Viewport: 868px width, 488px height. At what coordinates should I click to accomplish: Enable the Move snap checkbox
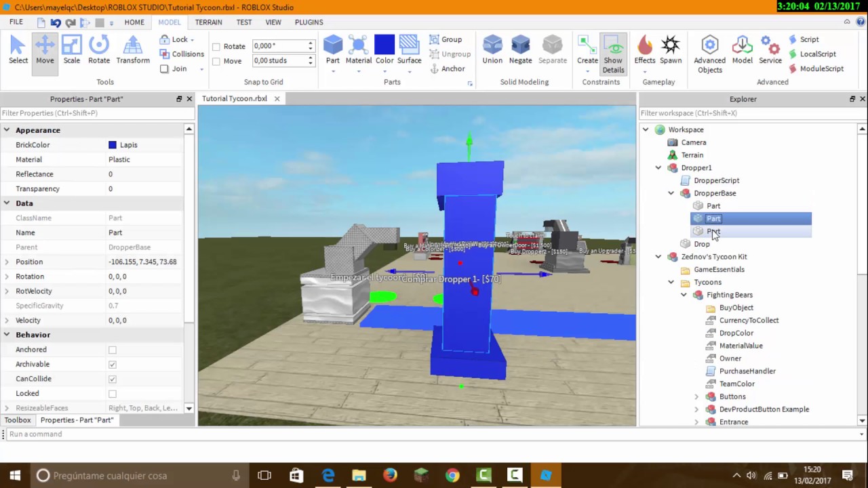click(x=216, y=61)
